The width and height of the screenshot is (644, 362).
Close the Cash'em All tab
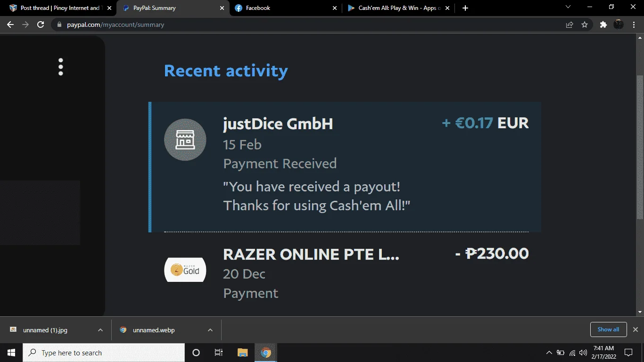pyautogui.click(x=447, y=8)
